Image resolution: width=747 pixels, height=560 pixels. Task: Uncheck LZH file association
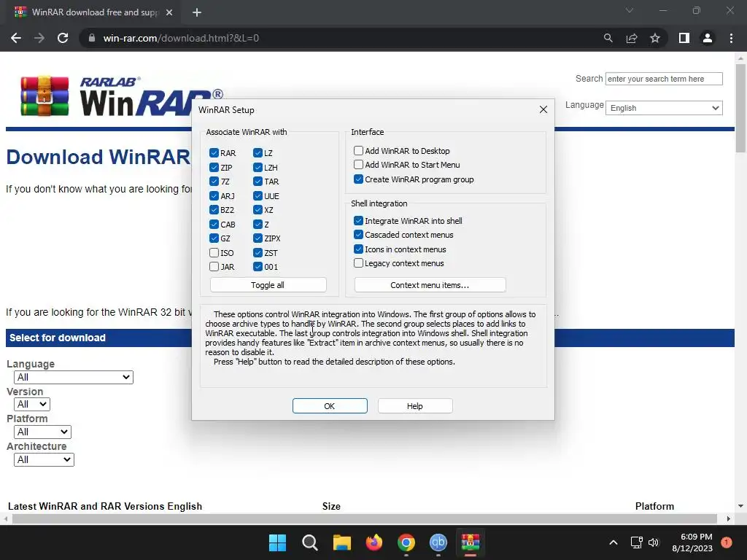pyautogui.click(x=258, y=167)
